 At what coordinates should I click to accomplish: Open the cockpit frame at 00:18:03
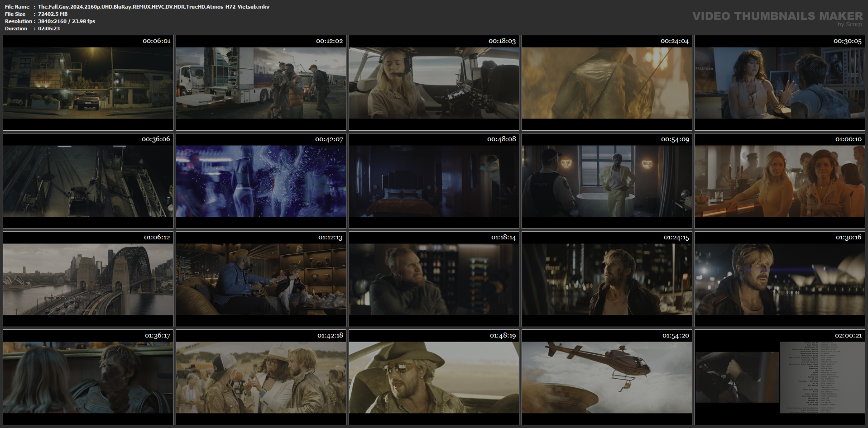coord(434,83)
